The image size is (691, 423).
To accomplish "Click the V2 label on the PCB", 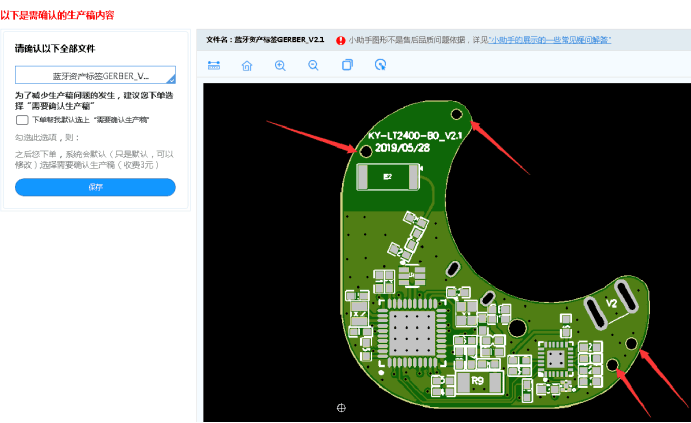I will [x=612, y=301].
